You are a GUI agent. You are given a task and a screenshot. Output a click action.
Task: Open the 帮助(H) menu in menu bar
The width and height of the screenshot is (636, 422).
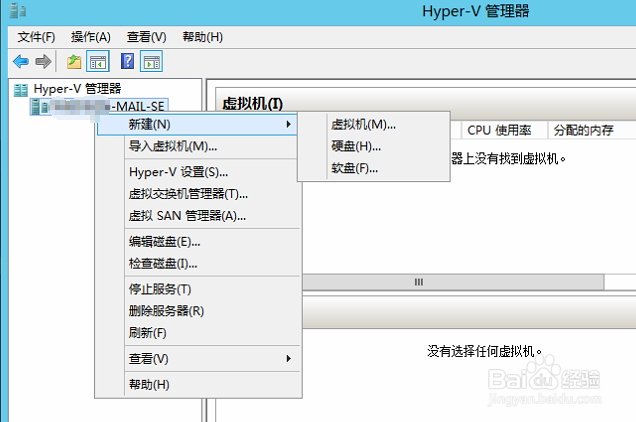(202, 37)
